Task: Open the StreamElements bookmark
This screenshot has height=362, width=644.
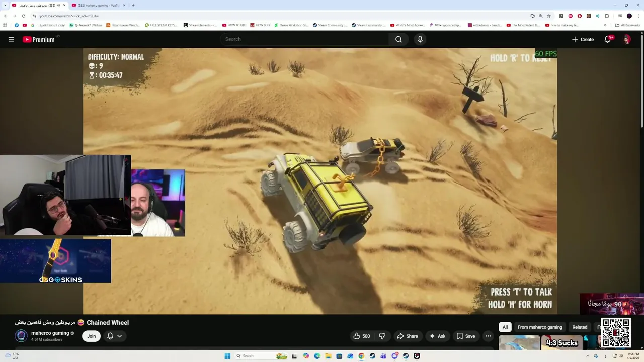Action: 200,25
